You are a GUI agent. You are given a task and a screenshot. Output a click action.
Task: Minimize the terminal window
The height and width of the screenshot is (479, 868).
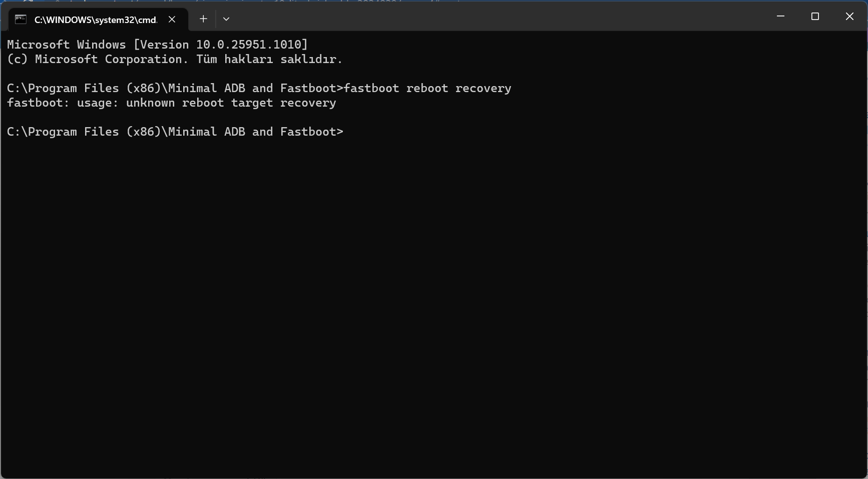click(780, 17)
